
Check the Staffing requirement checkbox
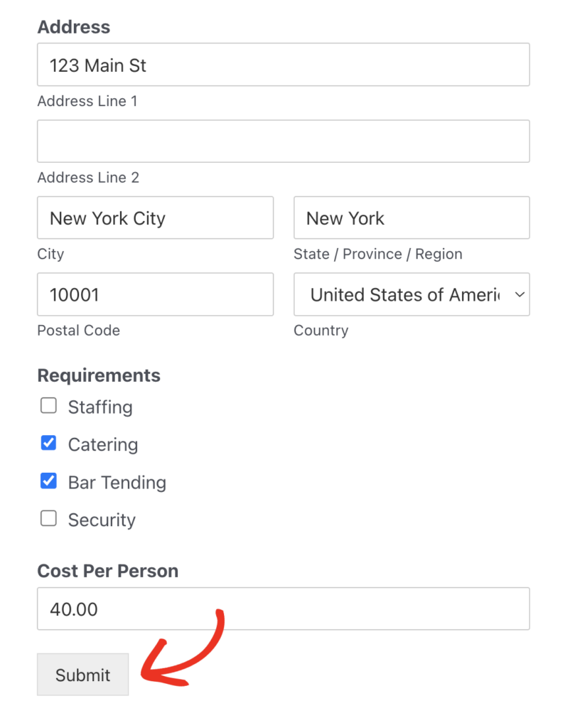coord(48,405)
